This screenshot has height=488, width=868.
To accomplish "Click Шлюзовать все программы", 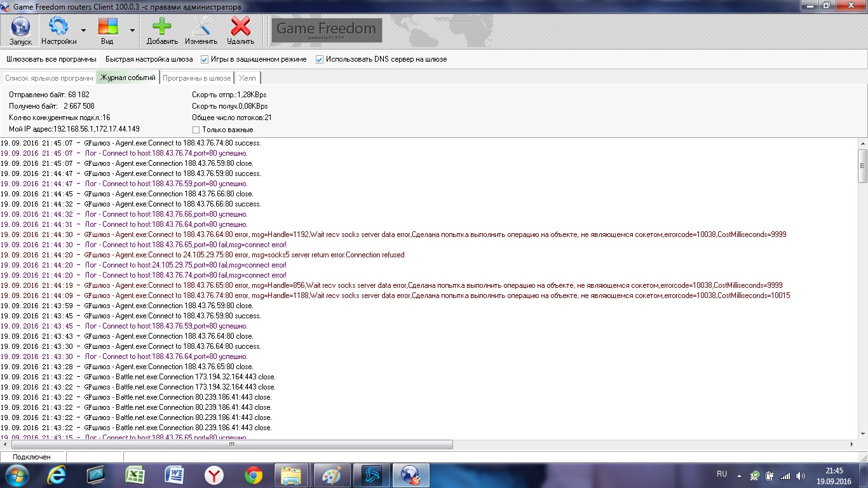I will pos(51,59).
